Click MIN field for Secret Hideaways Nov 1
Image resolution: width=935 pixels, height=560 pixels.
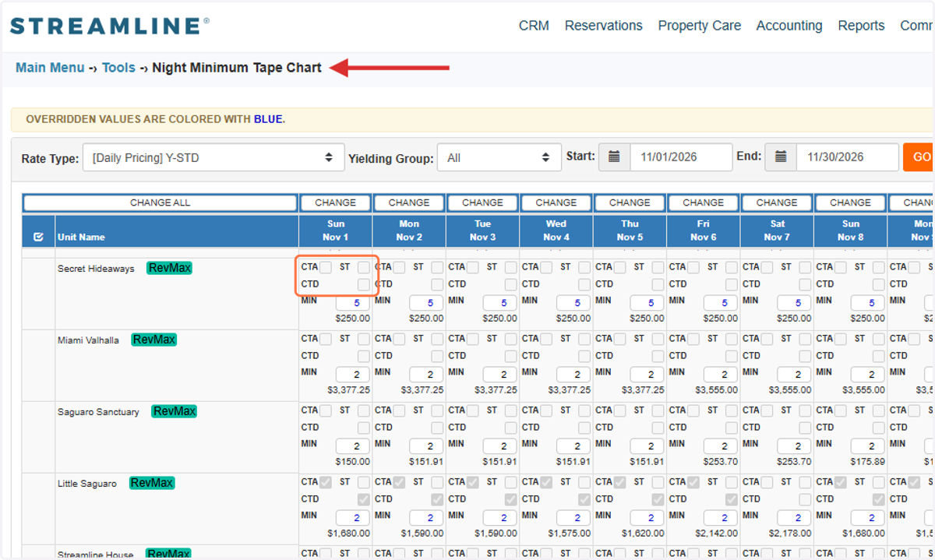click(353, 302)
